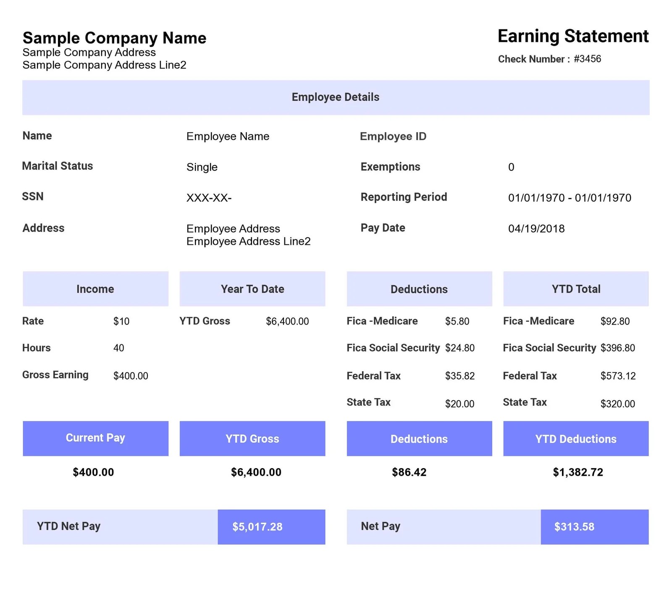Click the Earning Statement title

tap(573, 37)
